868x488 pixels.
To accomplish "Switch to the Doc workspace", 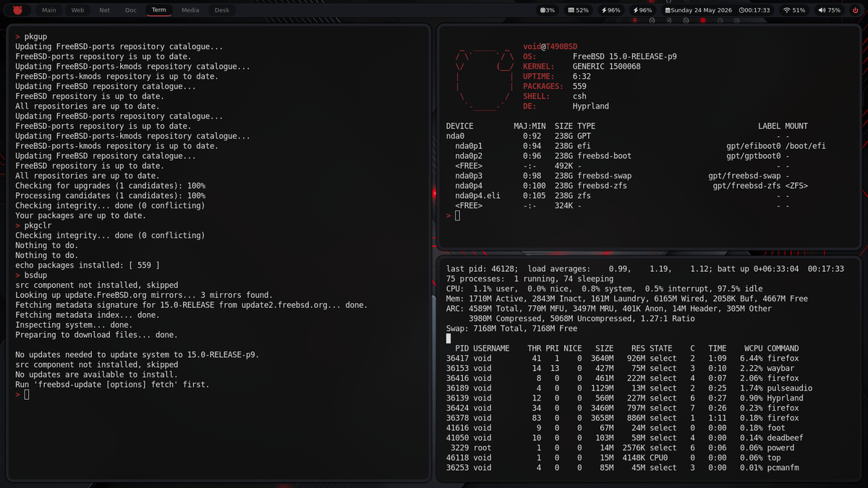I will [131, 10].
